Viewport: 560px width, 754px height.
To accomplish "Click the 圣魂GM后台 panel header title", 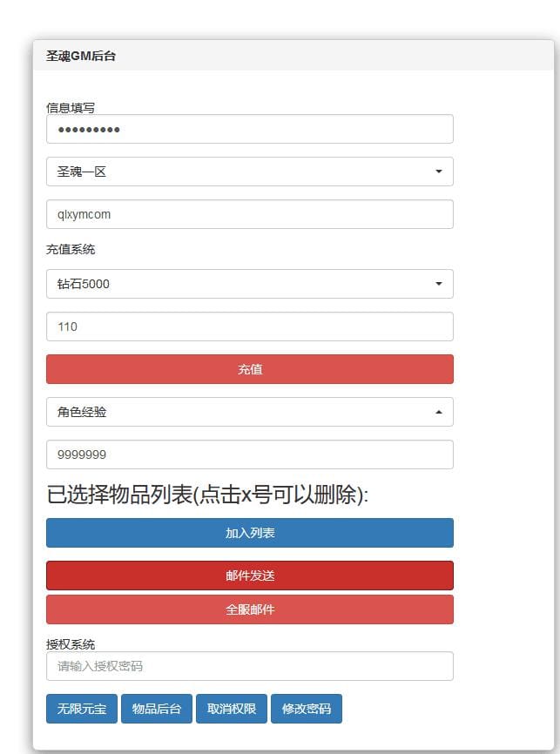I will click(x=81, y=56).
